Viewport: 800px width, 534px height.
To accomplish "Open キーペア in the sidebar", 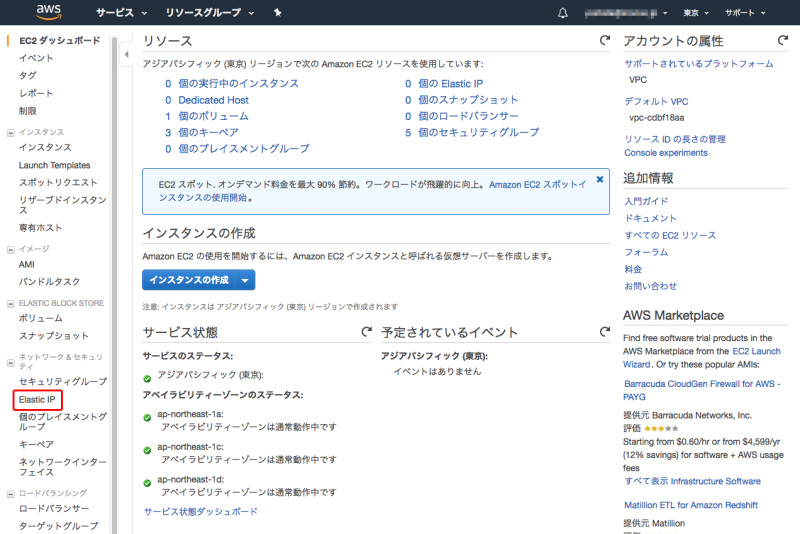I will (36, 445).
